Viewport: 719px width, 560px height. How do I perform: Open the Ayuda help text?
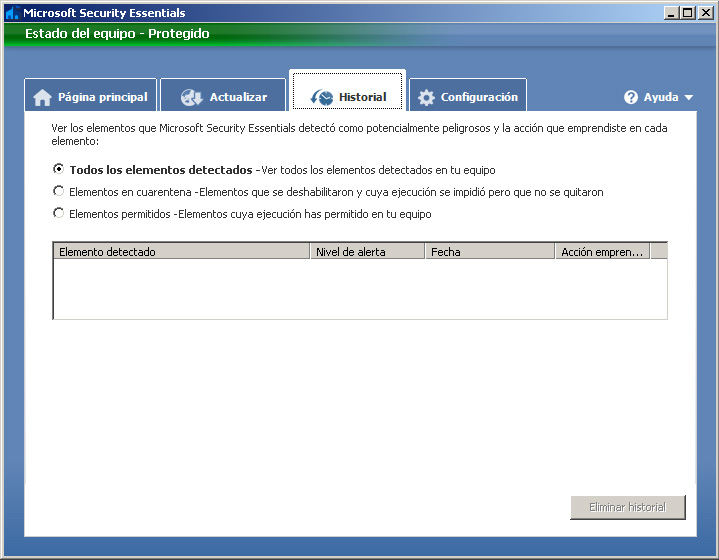point(661,98)
